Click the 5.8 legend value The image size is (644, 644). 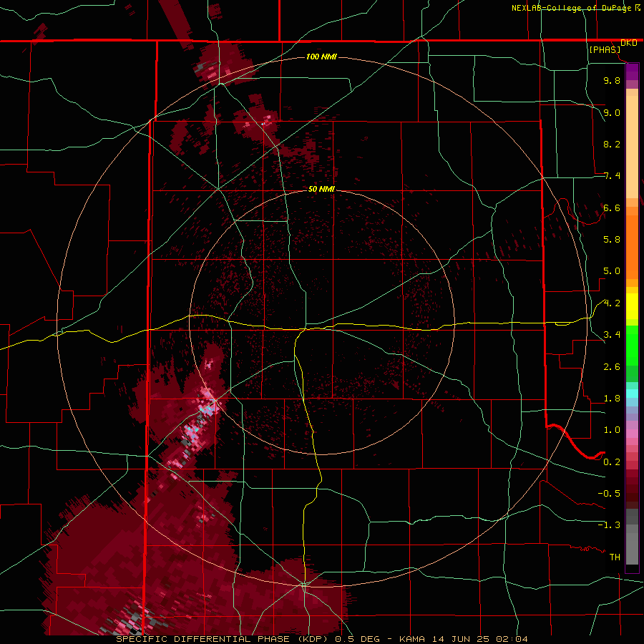[612, 240]
